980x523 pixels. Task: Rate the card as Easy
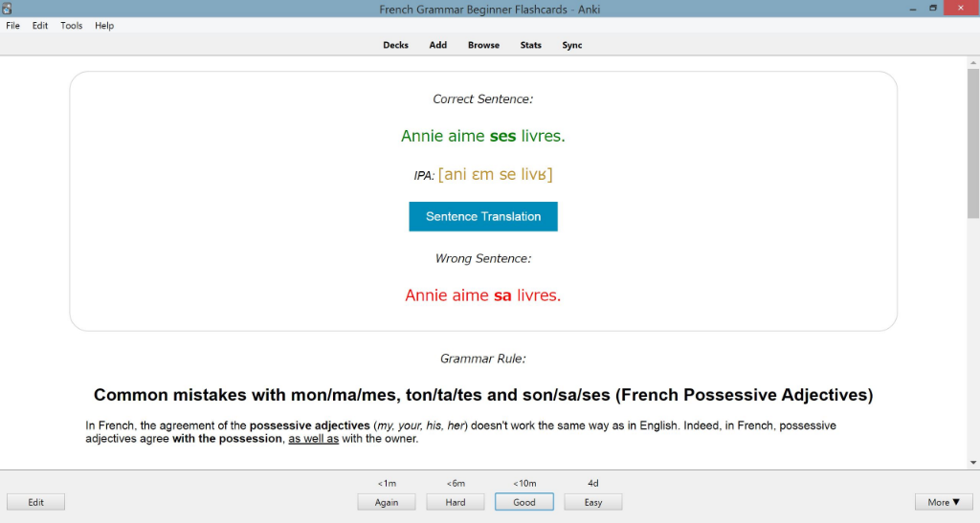coord(593,502)
